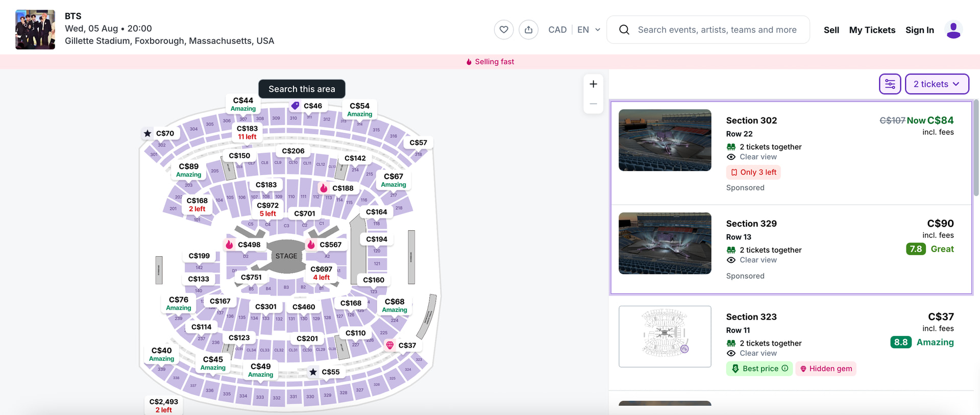
Task: Select the hidden gem C$37 marker
Action: coord(401,345)
